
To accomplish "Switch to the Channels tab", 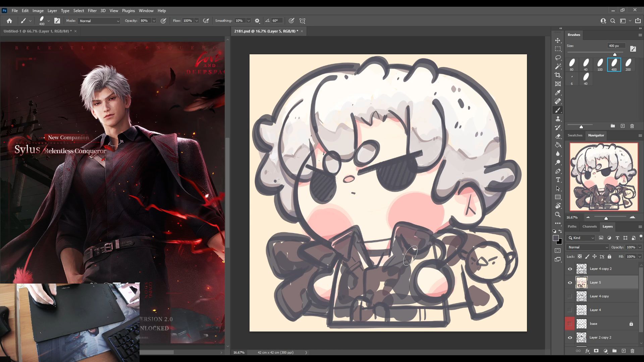I will [x=589, y=227].
